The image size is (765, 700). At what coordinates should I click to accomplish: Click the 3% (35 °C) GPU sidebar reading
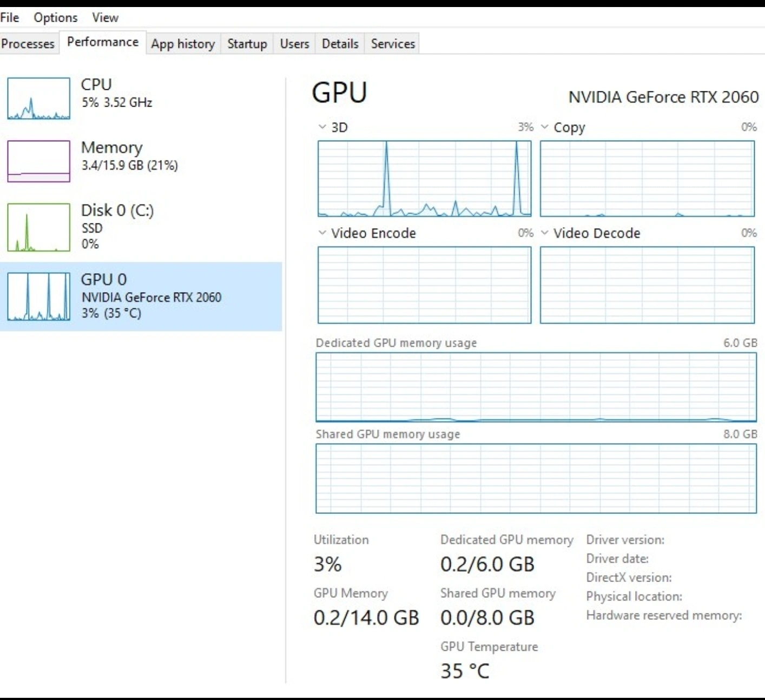tap(111, 313)
